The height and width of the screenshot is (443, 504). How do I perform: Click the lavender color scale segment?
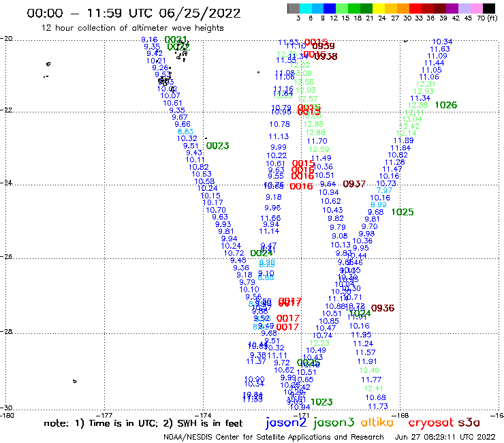click(x=464, y=8)
